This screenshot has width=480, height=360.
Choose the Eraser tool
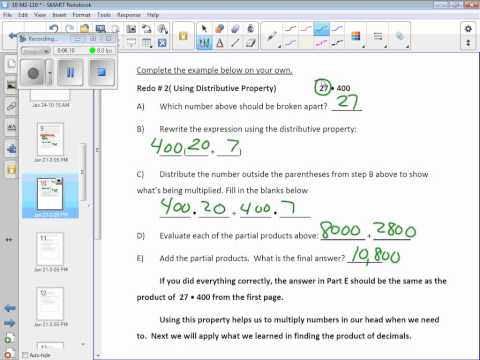[x=235, y=29]
